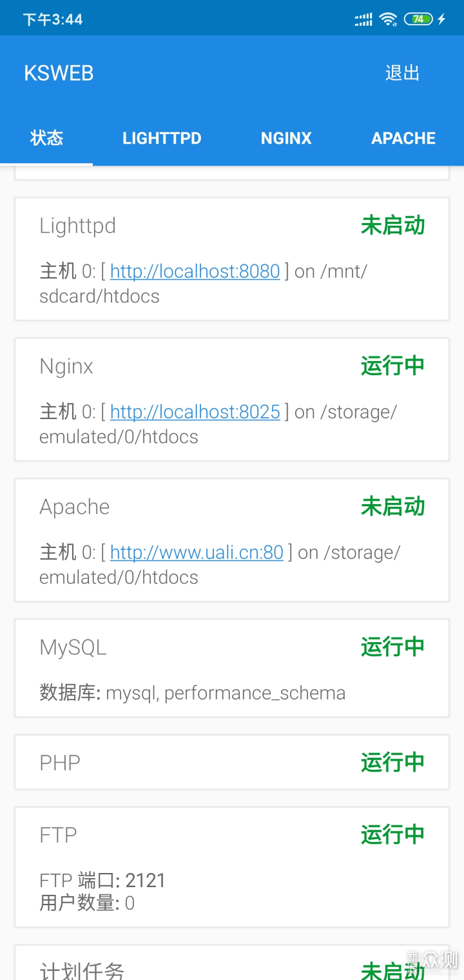Toggle the Lighttpd 未启动 status
Viewport: 464px width, 980px height.
point(392,226)
